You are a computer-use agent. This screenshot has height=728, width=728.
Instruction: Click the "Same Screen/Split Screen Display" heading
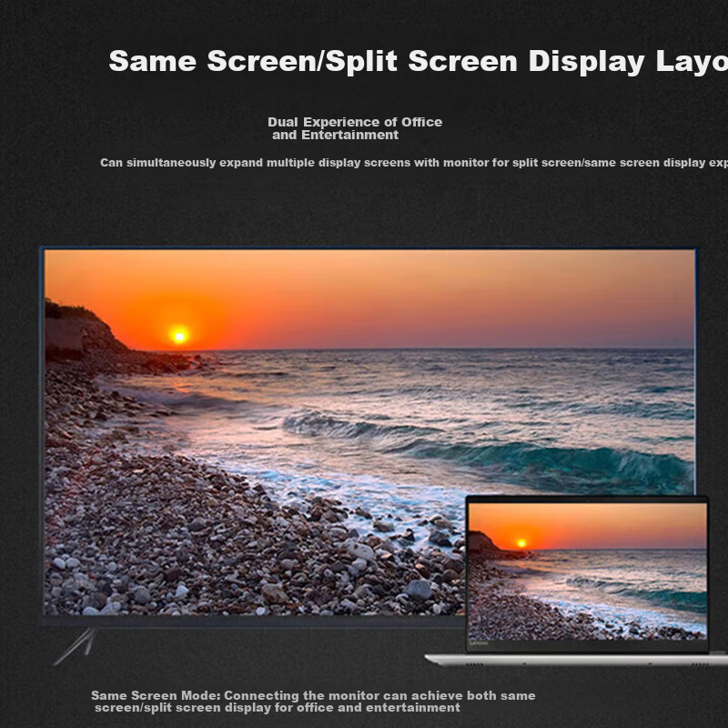[418, 61]
